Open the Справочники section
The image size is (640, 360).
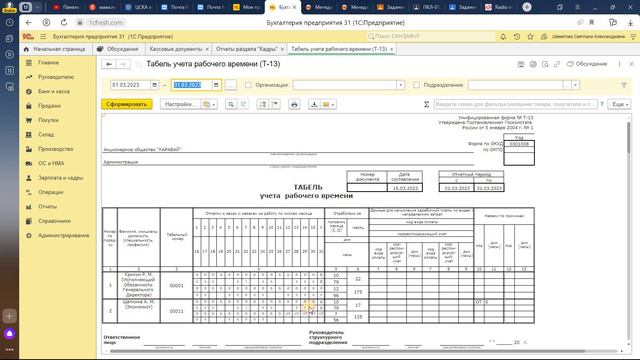54,221
